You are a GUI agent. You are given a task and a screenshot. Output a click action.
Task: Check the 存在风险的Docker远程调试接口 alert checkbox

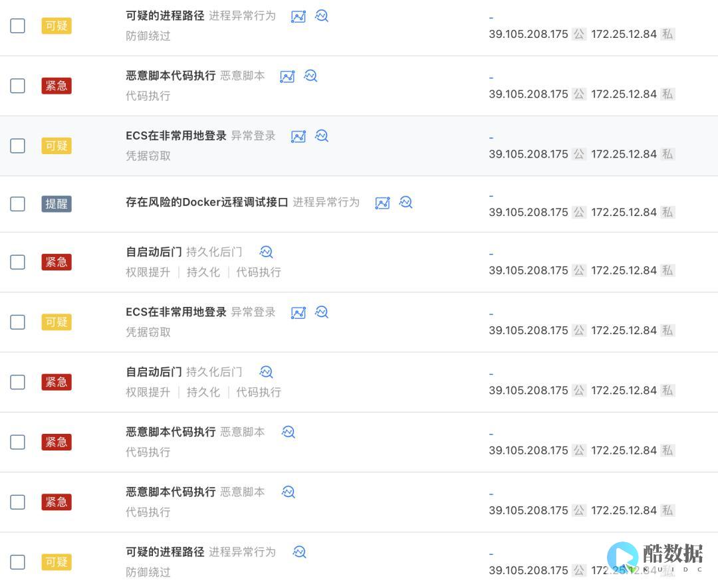pos(17,203)
